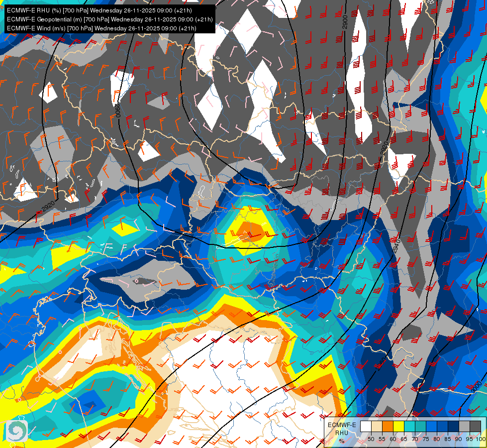The width and height of the screenshot is (487, 448).
Task: Click the RHU label in the legend
Action: [x=342, y=433]
